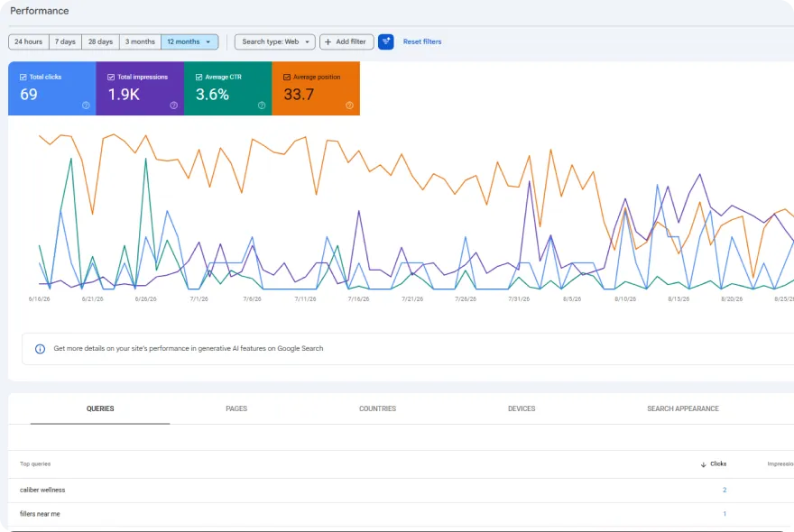The height and width of the screenshot is (532, 794).
Task: Click help icon on Average CTR card
Action: coord(262,105)
